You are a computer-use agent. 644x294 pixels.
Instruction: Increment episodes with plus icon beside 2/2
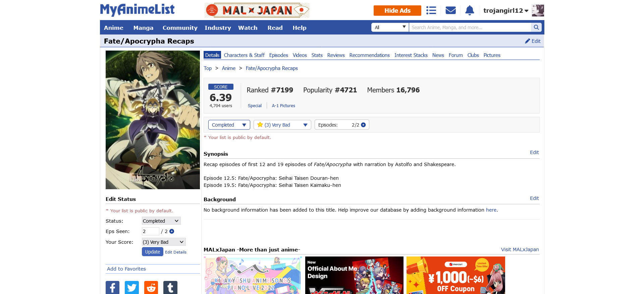pos(363,125)
